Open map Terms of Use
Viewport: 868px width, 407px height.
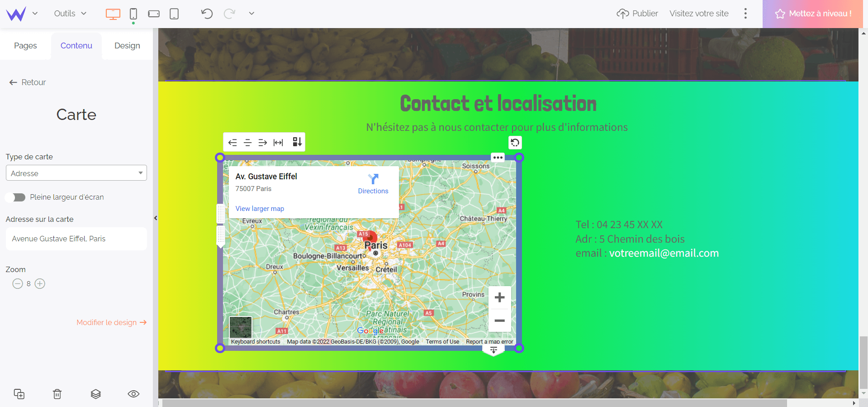[442, 342]
